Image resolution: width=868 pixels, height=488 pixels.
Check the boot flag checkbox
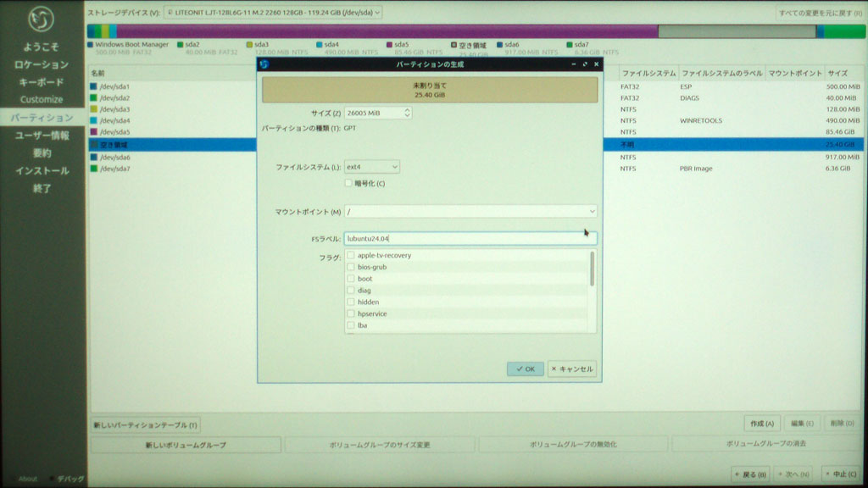[351, 279]
